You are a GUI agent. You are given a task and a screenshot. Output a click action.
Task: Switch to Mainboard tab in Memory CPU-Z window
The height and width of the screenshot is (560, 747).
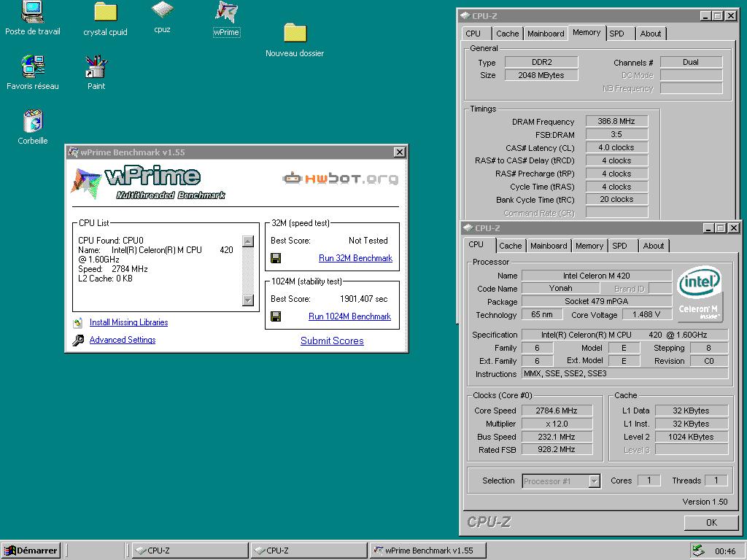tap(546, 34)
